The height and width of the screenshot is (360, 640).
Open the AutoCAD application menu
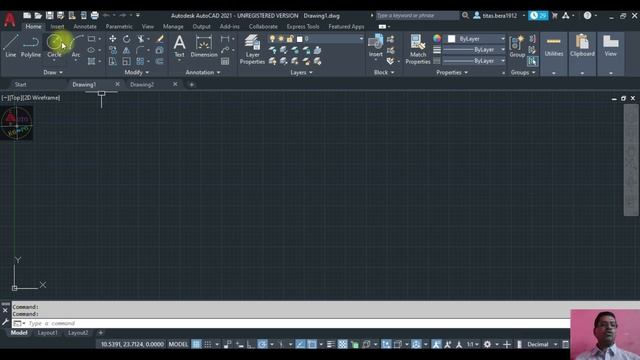[10, 19]
